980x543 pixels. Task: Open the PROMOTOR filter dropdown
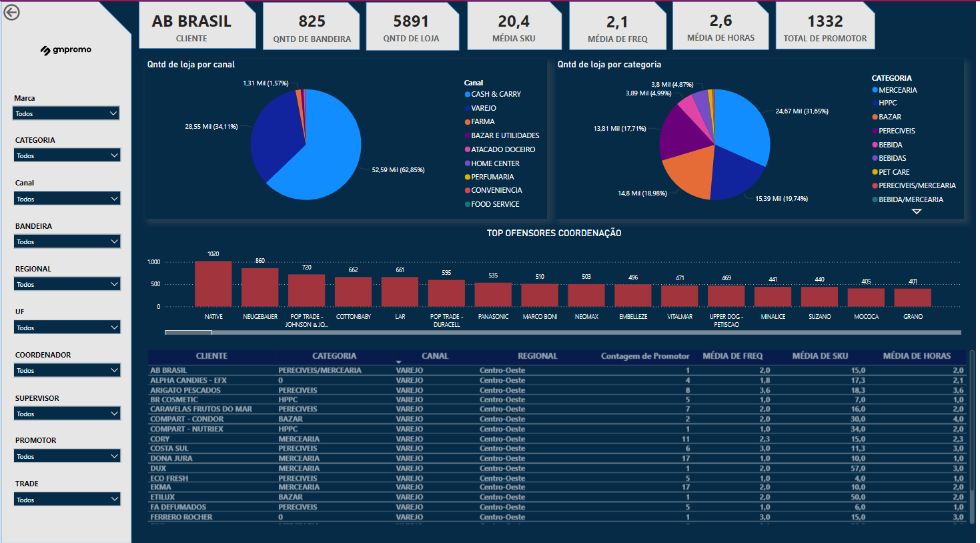click(67, 456)
